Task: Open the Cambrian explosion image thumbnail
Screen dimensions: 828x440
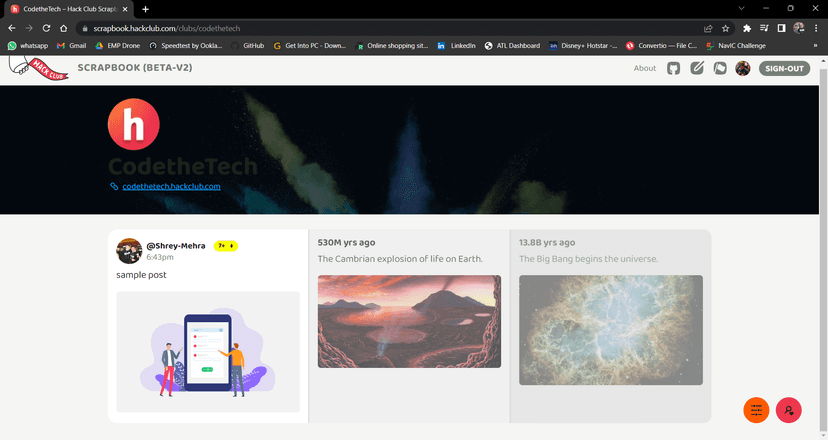Action: (x=409, y=321)
